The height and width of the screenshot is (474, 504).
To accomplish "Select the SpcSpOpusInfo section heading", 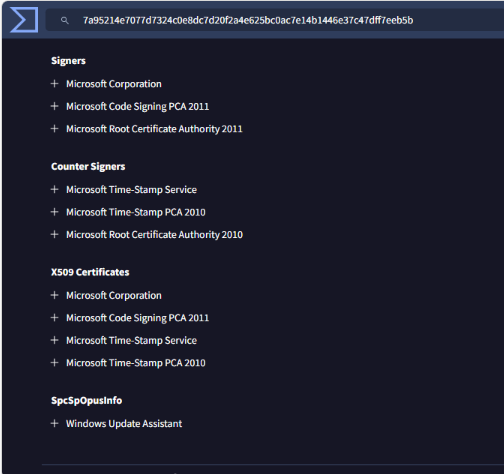I will point(87,400).
